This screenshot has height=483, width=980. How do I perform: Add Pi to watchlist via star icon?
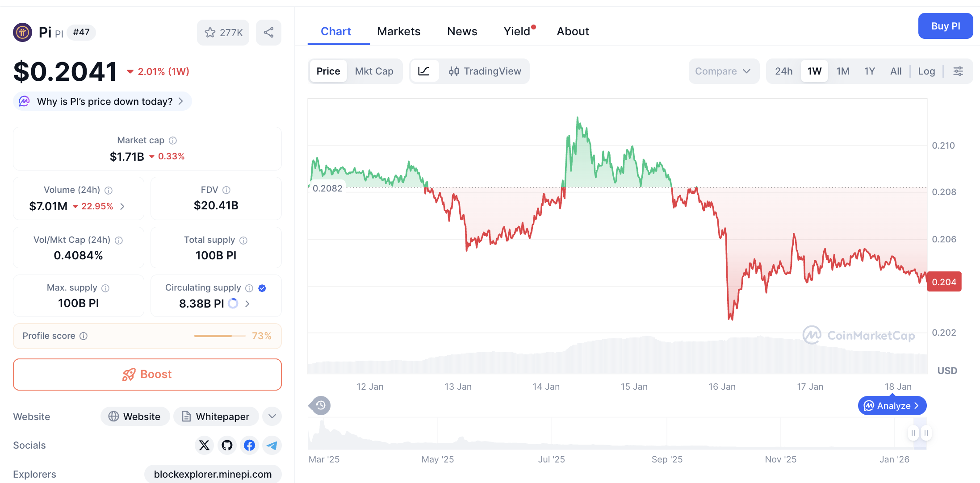210,32
